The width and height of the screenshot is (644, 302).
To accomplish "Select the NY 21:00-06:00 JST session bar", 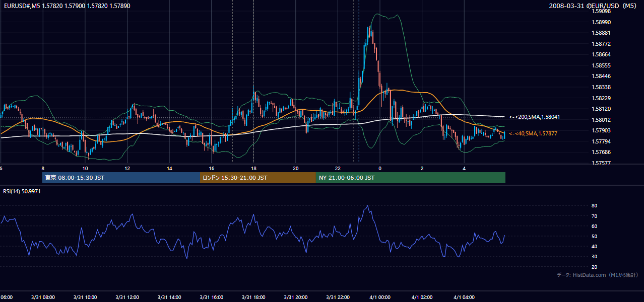I will pyautogui.click(x=411, y=178).
